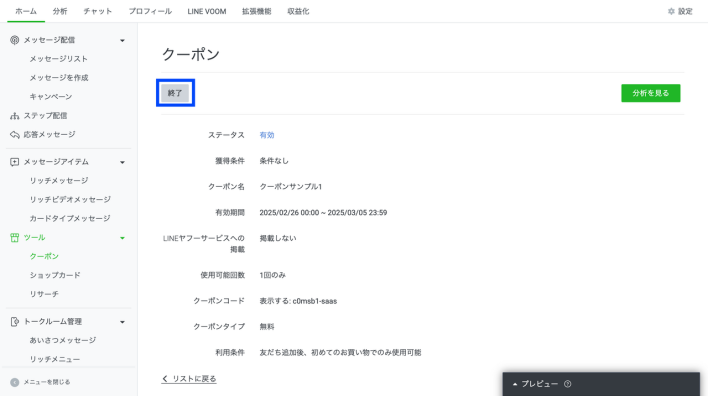Click the help icon next to プレビュー

[568, 384]
